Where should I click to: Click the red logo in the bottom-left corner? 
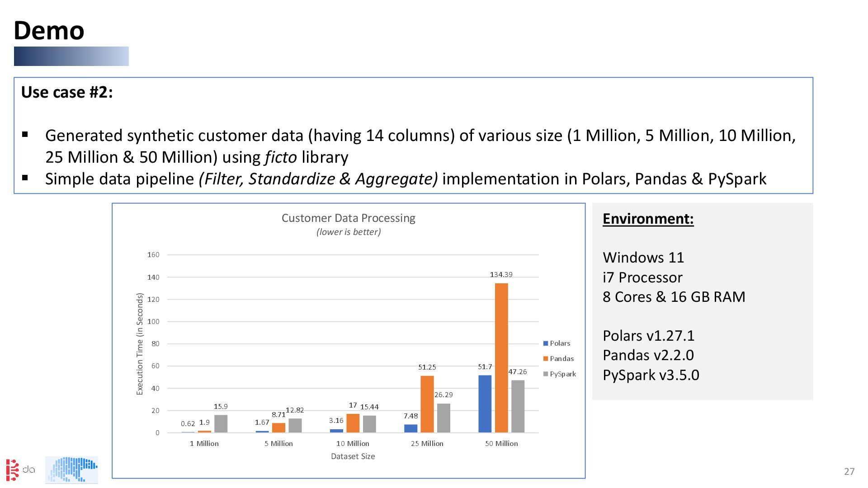point(14,469)
